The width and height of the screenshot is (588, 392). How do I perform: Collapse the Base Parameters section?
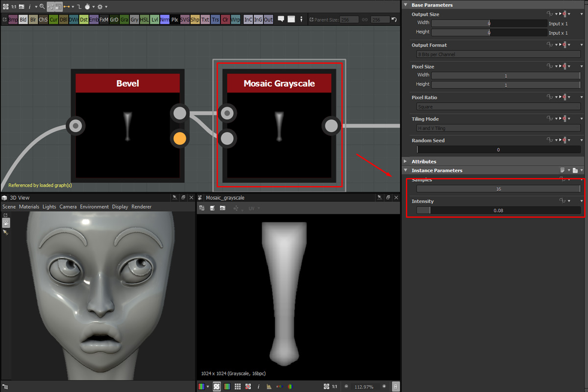click(x=405, y=5)
